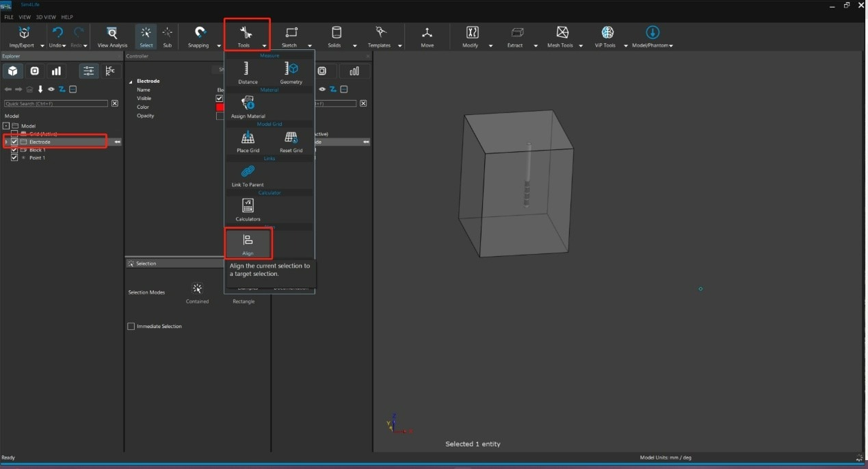Screen dimensions: 868x469
Task: Select the Distance measure tool
Action: [248, 71]
